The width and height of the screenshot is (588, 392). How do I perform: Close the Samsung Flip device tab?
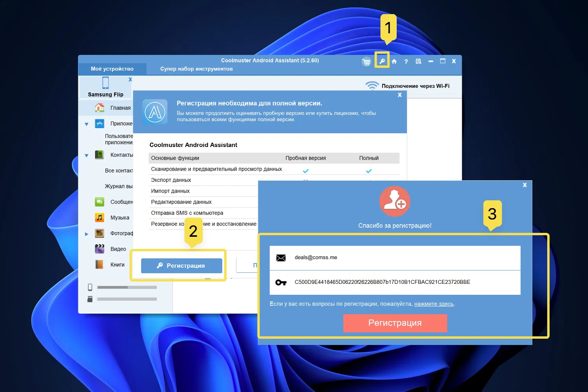[x=131, y=79]
